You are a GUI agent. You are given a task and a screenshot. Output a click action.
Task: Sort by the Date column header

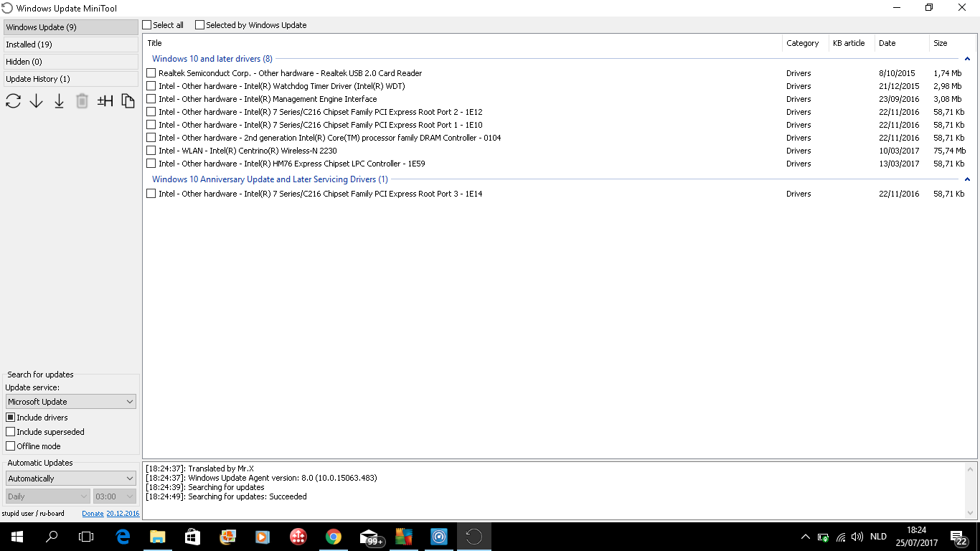coord(902,43)
